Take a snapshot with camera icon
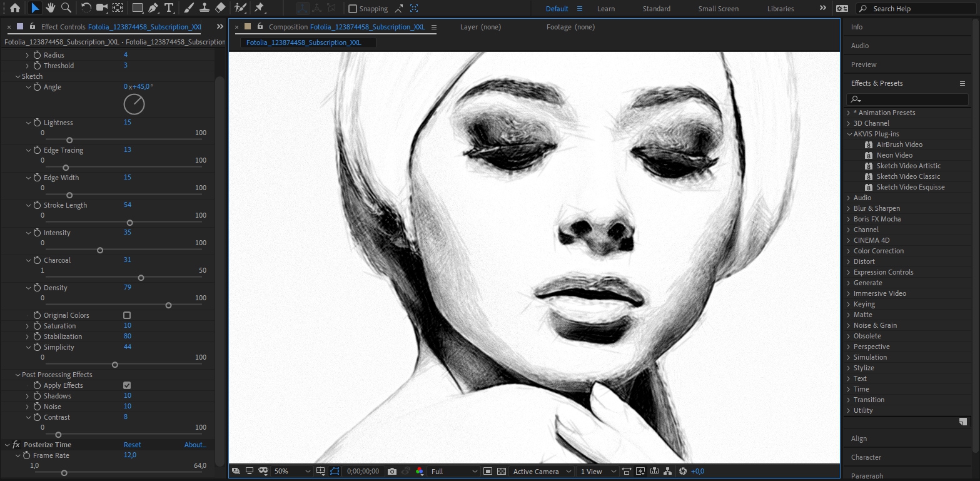This screenshot has width=980, height=481. click(392, 471)
